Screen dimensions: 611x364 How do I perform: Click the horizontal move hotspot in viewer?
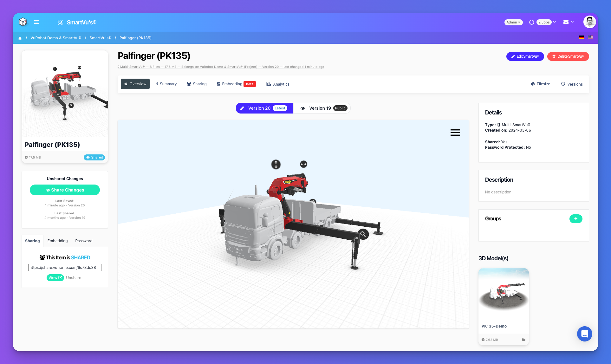(x=303, y=164)
